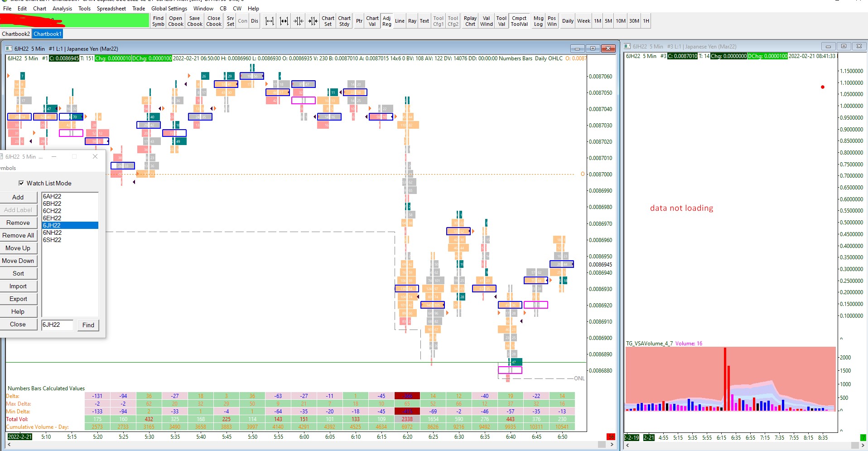
Task: Click the thin outward-arrows bar spacing icon
Action: tap(270, 21)
